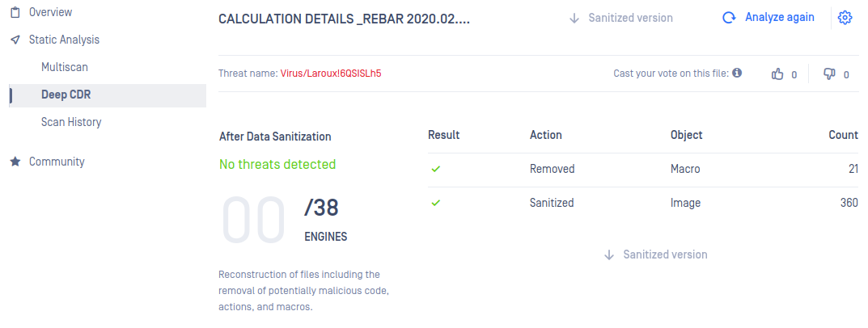
Task: Click the thumbs up vote icon
Action: coord(777,74)
